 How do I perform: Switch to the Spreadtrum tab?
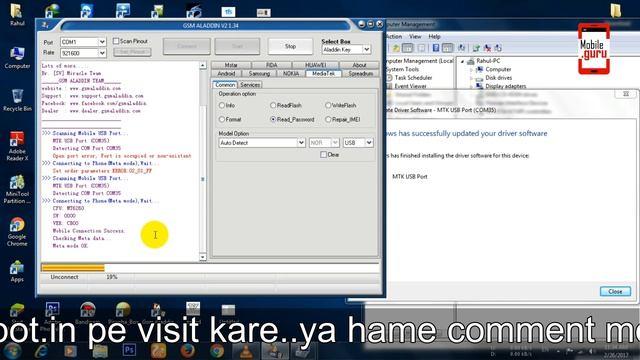click(x=361, y=73)
